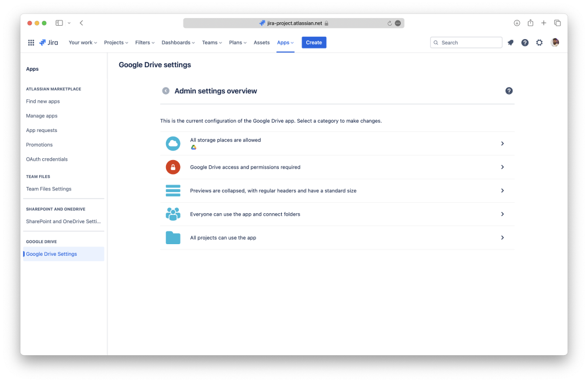Open the Teams dropdown menu

tap(212, 43)
